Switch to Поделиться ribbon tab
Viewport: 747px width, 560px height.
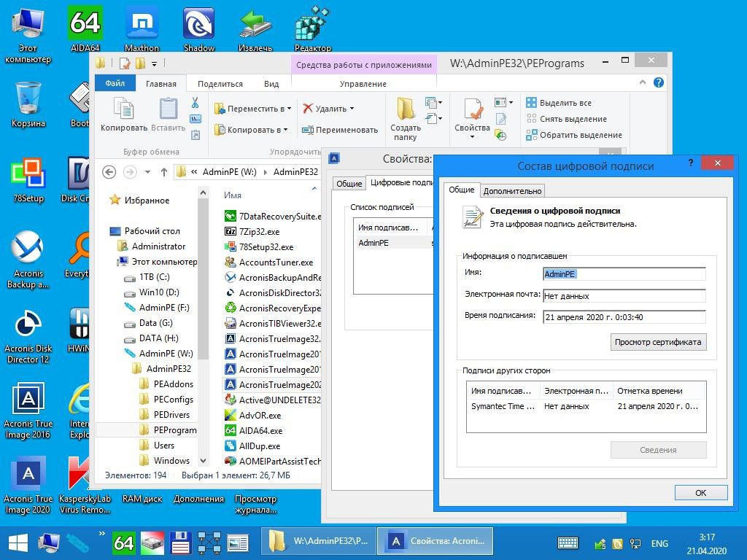pos(220,84)
